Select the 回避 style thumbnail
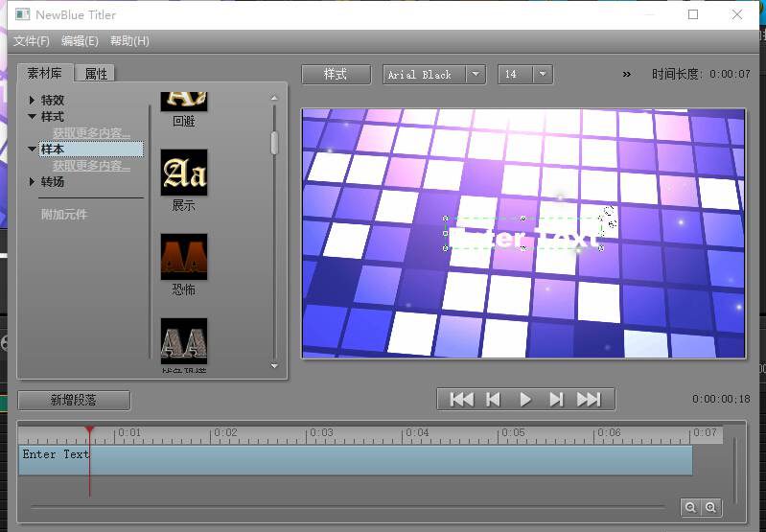 pyautogui.click(x=184, y=101)
